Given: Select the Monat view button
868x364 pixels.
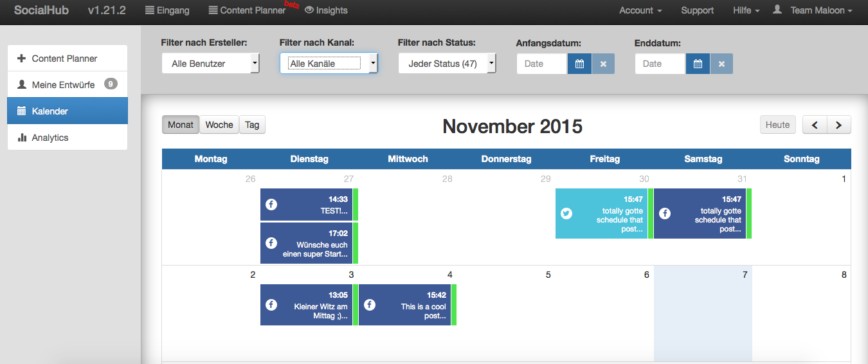Looking at the screenshot, I should click(181, 125).
